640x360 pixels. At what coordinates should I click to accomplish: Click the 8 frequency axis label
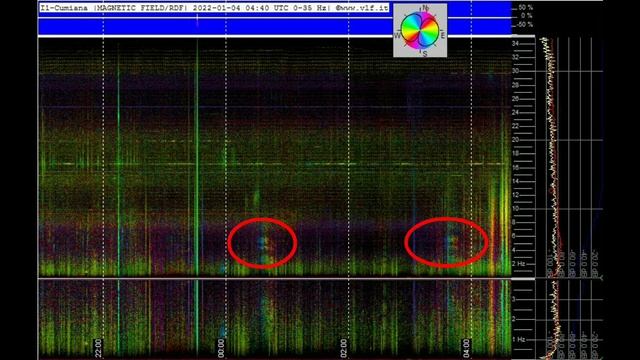(514, 222)
